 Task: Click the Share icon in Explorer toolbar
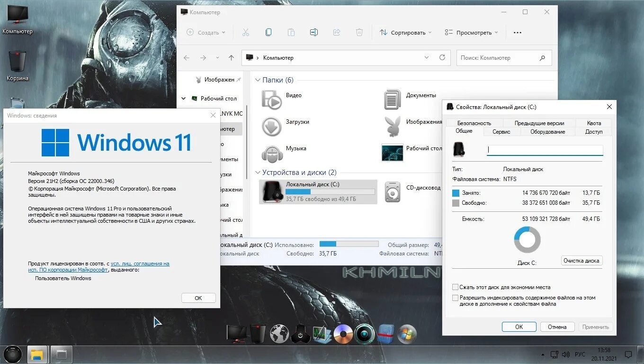pyautogui.click(x=337, y=32)
